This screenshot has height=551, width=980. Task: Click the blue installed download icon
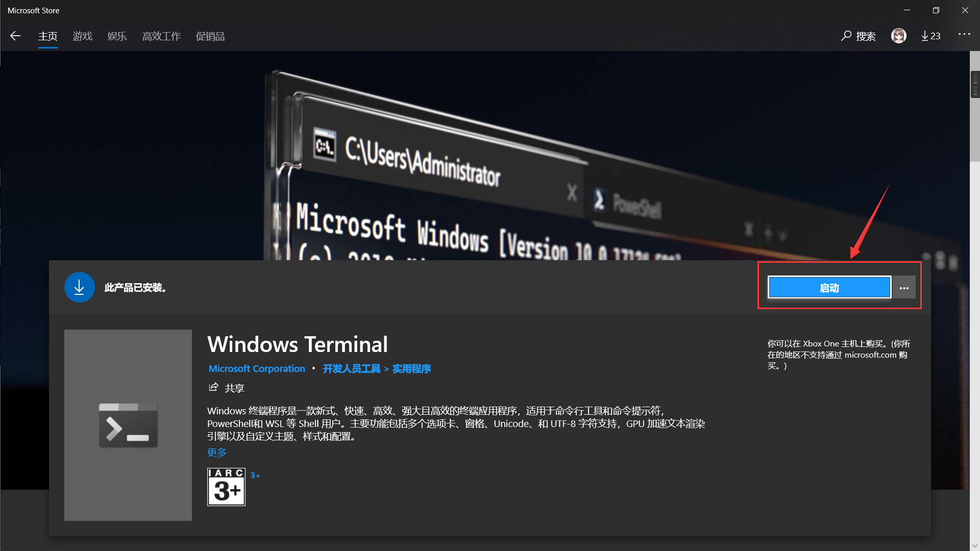coord(79,287)
